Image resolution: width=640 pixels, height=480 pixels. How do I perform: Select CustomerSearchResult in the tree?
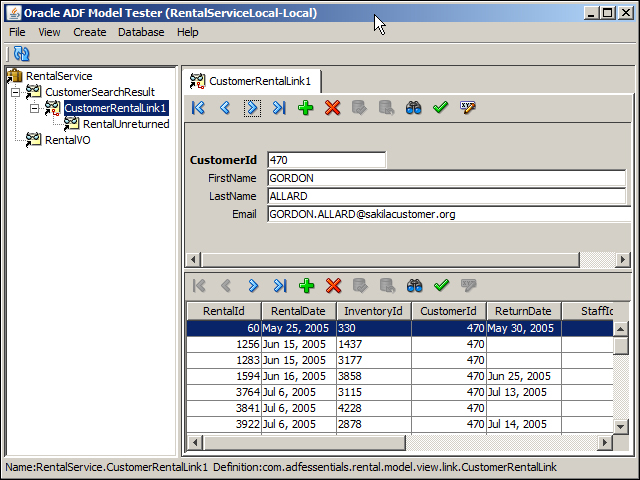(100, 92)
